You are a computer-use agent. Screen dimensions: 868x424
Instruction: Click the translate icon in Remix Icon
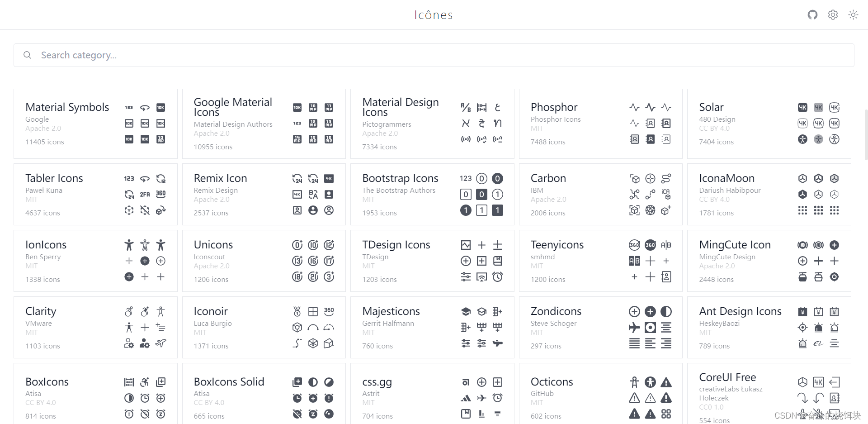pos(313,195)
